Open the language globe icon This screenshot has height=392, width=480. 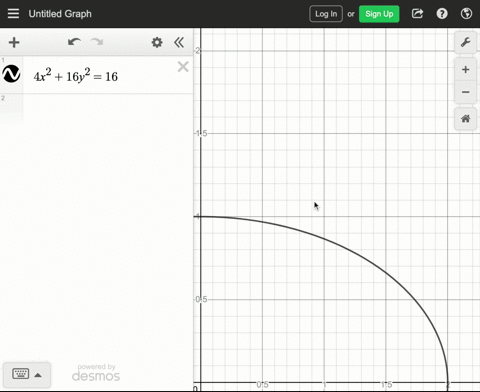(x=466, y=14)
